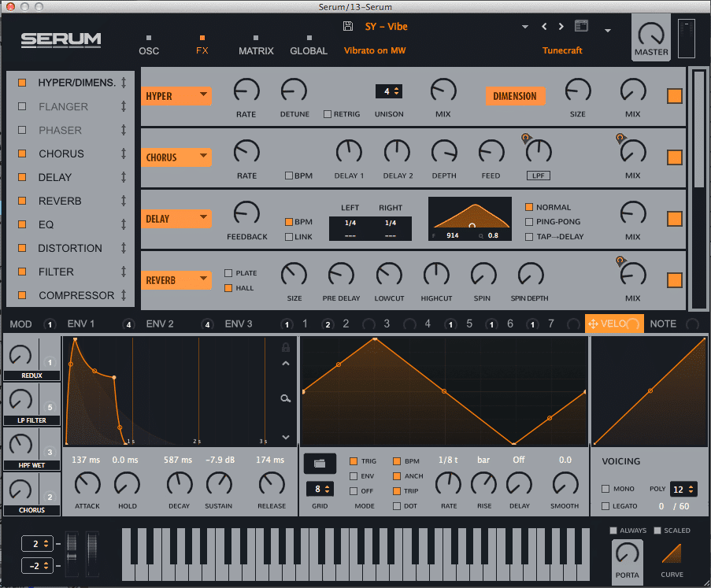Switch to the GLOBAL tab
This screenshot has width=711, height=588.
[x=309, y=51]
